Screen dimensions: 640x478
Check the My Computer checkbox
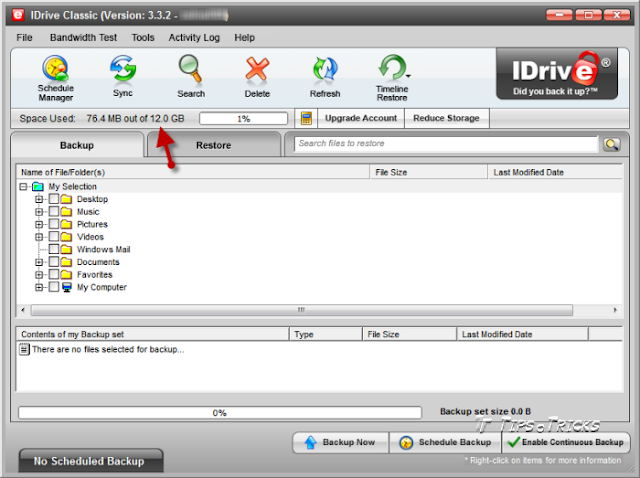click(53, 287)
